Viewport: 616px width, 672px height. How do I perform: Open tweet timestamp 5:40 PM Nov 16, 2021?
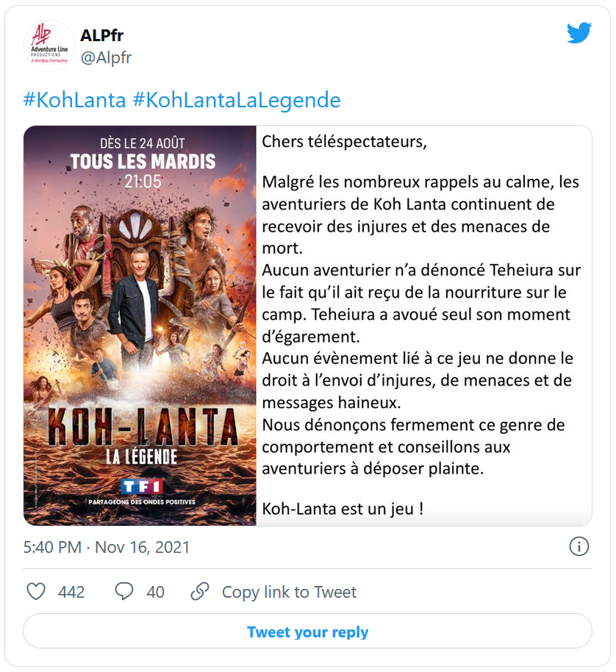107,547
